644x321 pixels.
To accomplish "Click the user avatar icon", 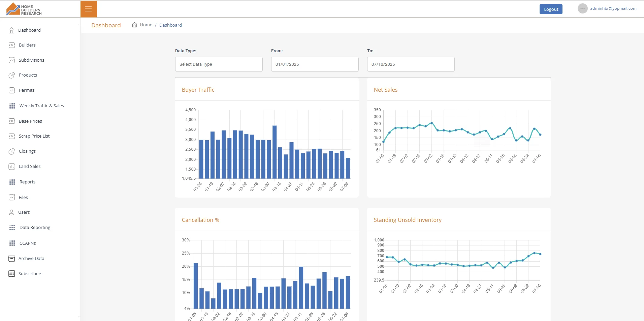I will (x=582, y=8).
